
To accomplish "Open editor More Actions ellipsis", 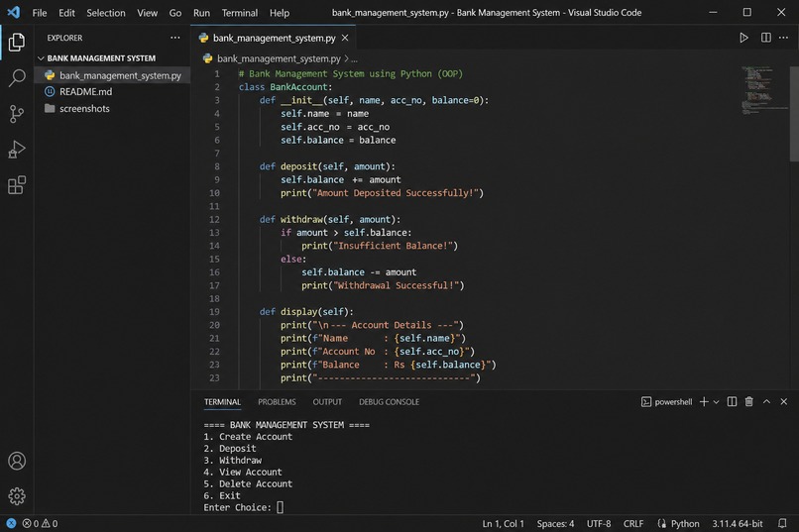I will pos(783,38).
